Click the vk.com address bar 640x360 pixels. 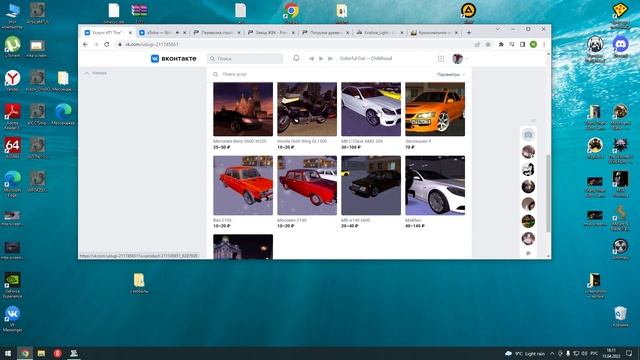(294, 44)
